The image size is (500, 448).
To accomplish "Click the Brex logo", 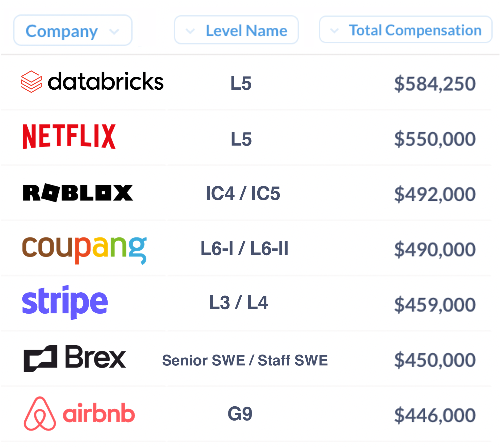I will [75, 358].
